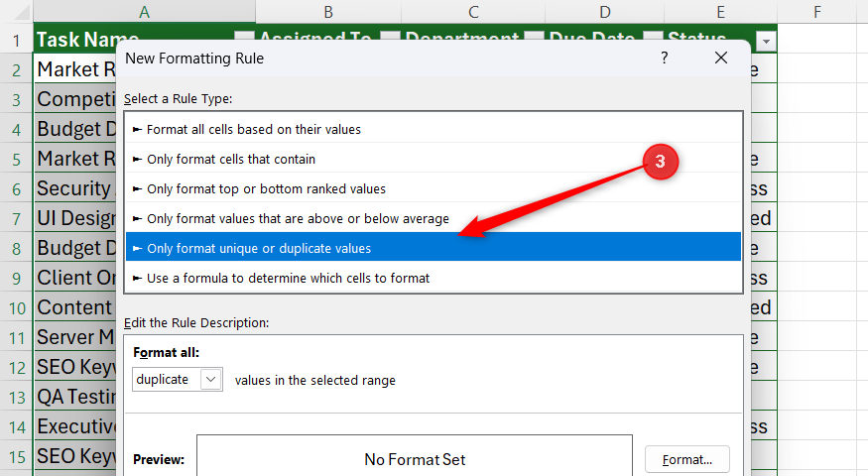Click the 'Server' cell in row 11

click(x=75, y=337)
